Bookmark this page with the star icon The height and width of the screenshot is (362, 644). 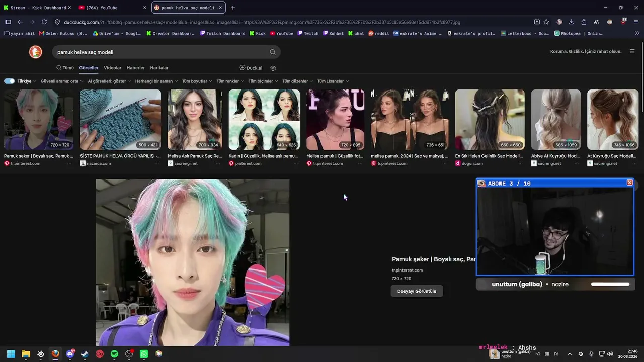(x=546, y=22)
